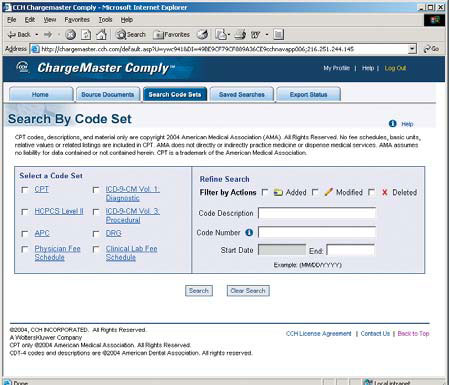
Task: Click the History icon in the toolbar
Action: pos(202,34)
